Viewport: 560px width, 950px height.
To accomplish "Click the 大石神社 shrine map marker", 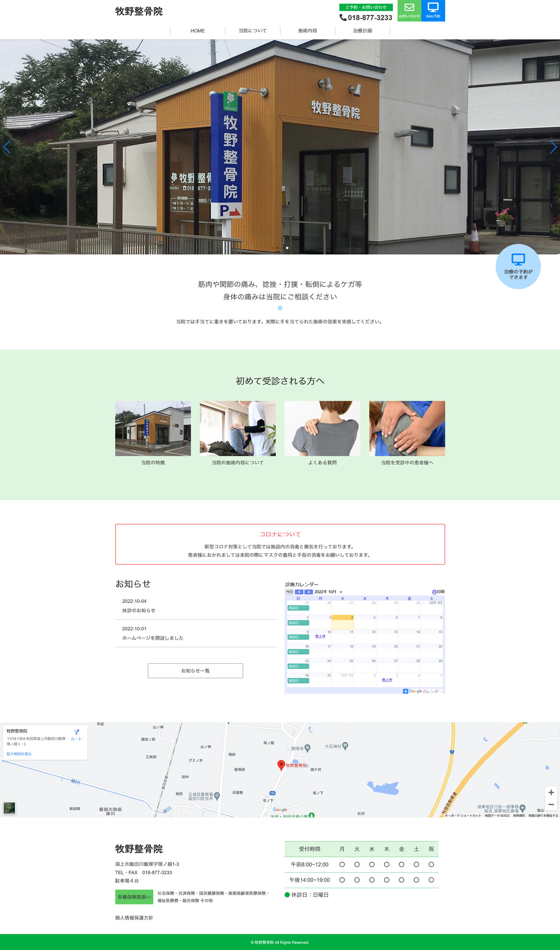I will pos(345,746).
